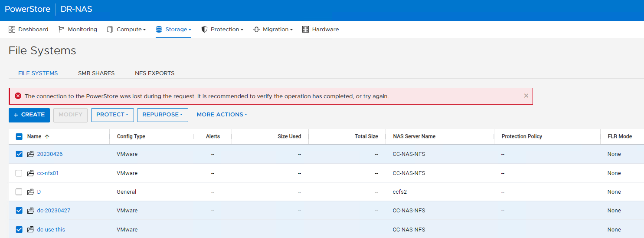The height and width of the screenshot is (238, 644).
Task: Open the dc-20230427 file system link
Action: pyautogui.click(x=54, y=211)
